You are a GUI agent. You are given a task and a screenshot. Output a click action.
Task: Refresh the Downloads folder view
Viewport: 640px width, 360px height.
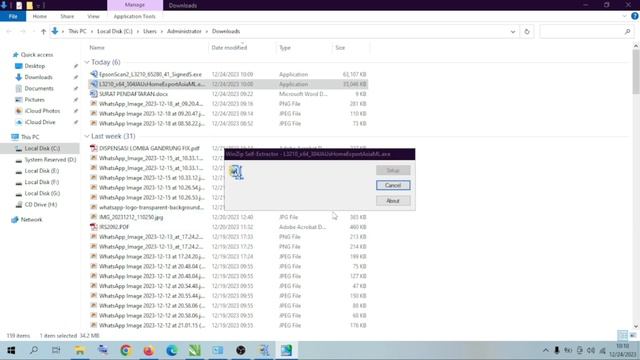pos(527,31)
